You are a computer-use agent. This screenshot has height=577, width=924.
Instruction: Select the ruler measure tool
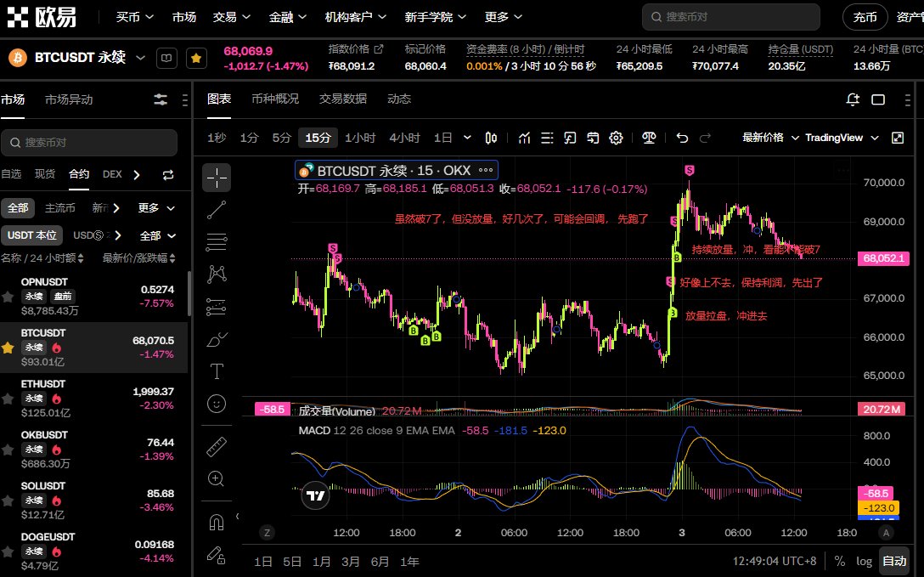[x=217, y=447]
